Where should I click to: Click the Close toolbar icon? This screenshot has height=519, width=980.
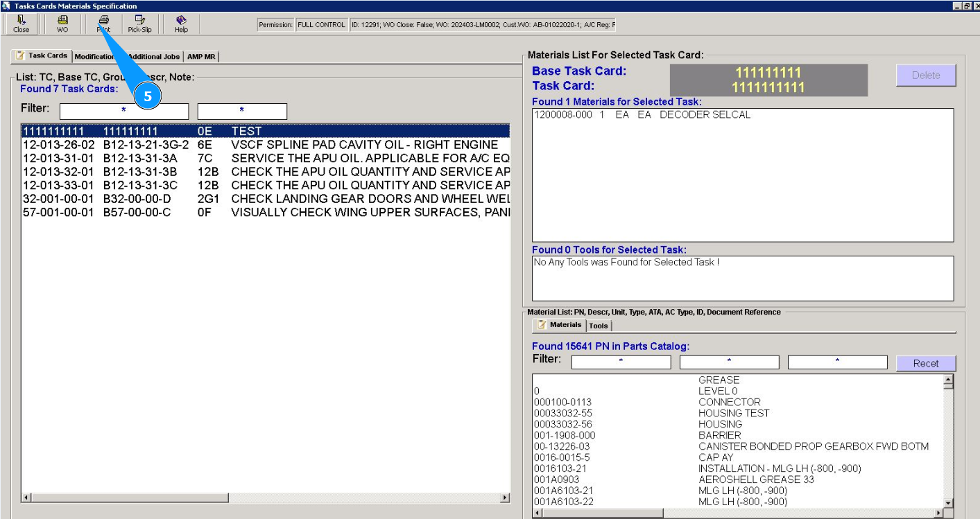pos(21,24)
